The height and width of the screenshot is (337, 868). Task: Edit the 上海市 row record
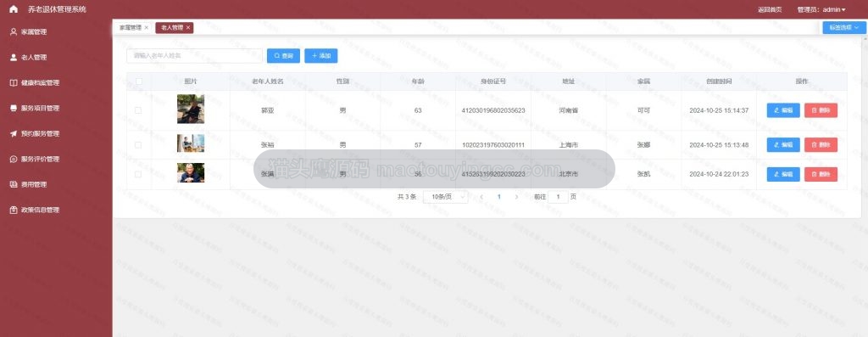coord(783,144)
